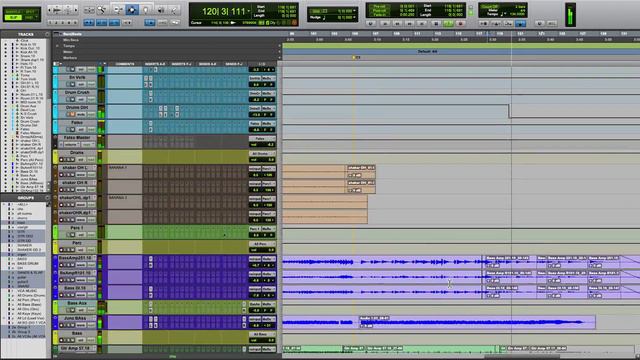This screenshot has width=640, height=360.
Task: Record-enable the BassAmp251.10 track
Action: tap(62, 265)
